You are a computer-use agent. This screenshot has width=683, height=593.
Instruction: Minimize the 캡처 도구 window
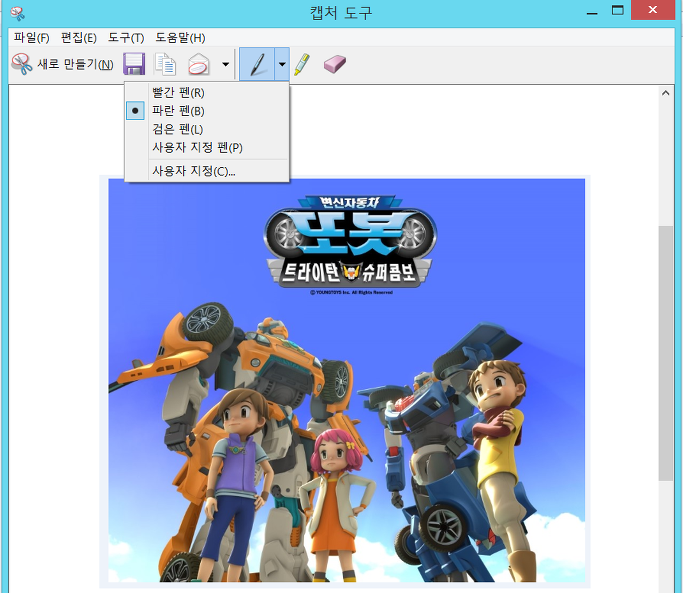click(592, 12)
